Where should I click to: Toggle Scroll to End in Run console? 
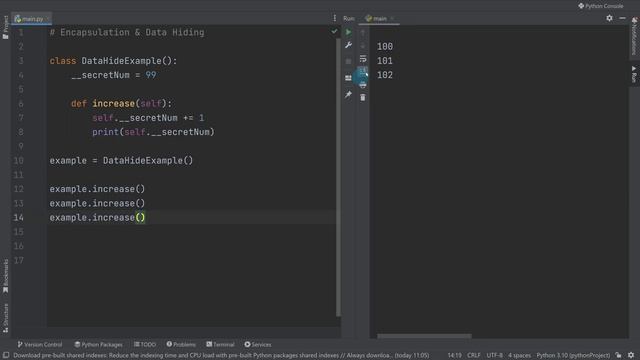click(362, 71)
